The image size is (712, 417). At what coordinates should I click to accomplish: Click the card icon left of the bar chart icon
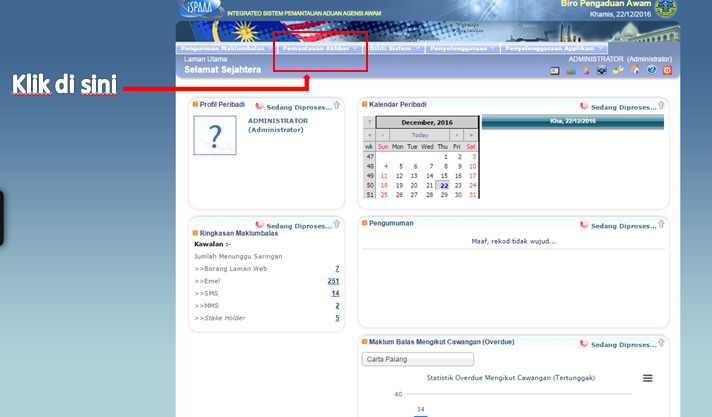554,71
